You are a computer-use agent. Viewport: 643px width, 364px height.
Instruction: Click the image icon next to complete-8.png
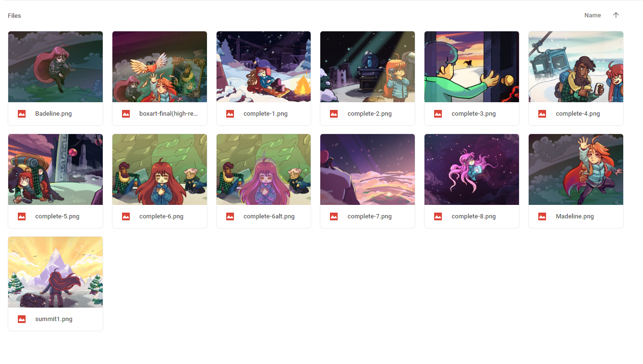coord(438,216)
